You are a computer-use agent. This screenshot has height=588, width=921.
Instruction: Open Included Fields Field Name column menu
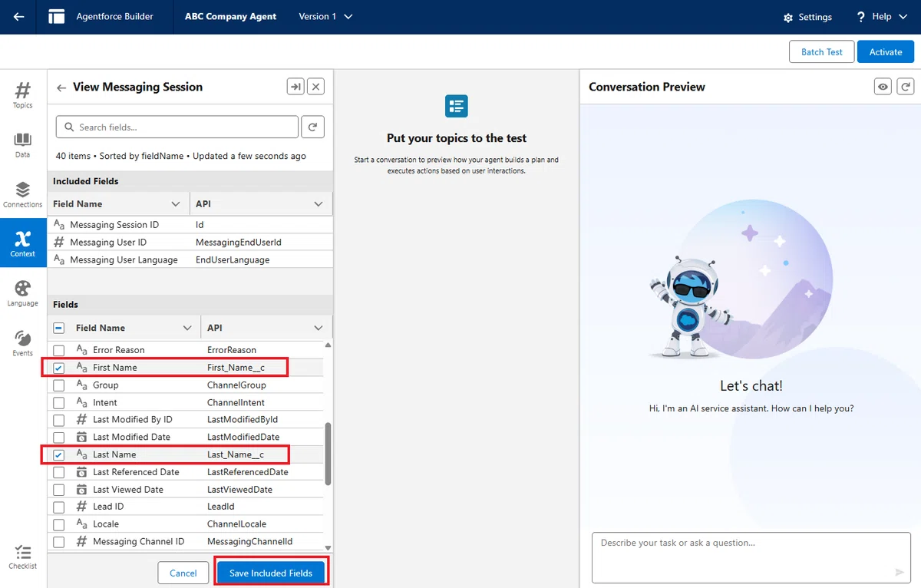tap(175, 204)
